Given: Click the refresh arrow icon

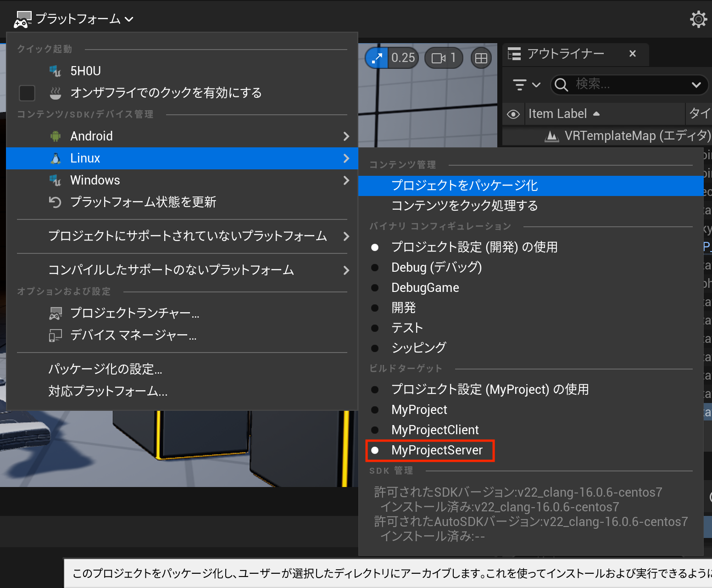Looking at the screenshot, I should coord(56,202).
